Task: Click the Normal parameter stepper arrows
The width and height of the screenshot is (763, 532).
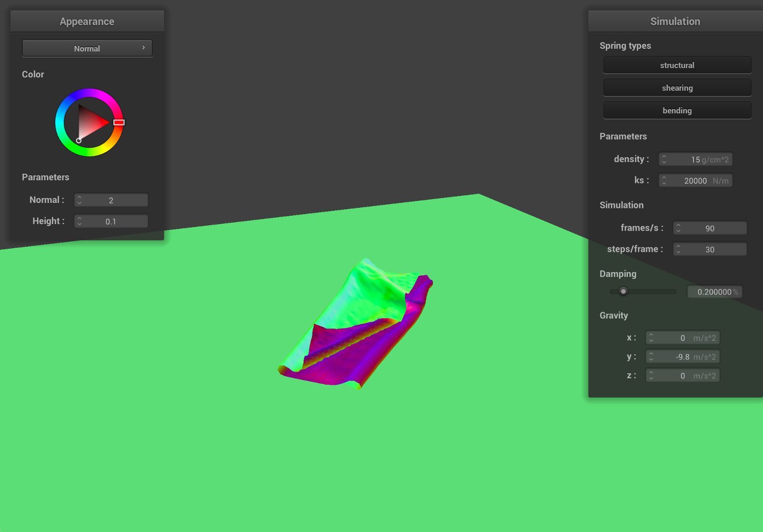Action: tap(79, 199)
